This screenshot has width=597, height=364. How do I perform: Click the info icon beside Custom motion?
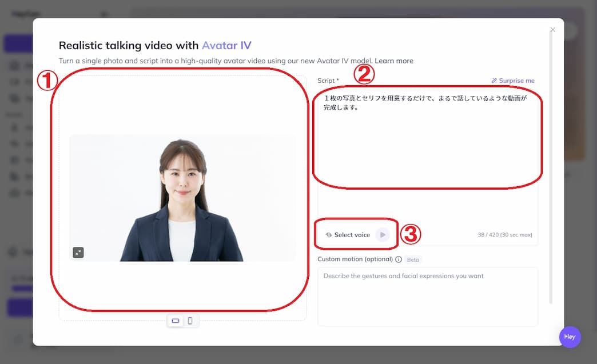[x=399, y=259]
